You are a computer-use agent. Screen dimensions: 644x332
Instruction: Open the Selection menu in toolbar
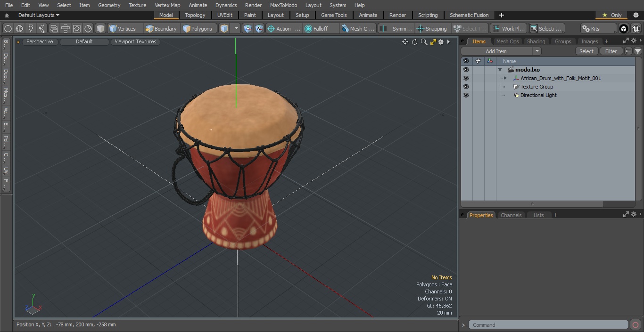coord(546,29)
